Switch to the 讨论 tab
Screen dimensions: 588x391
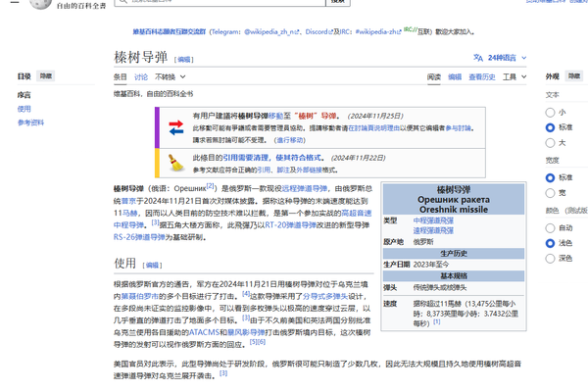(x=141, y=76)
